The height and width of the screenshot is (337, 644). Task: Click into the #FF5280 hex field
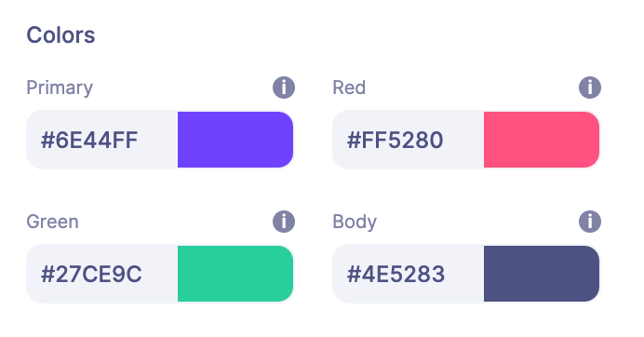tap(409, 140)
